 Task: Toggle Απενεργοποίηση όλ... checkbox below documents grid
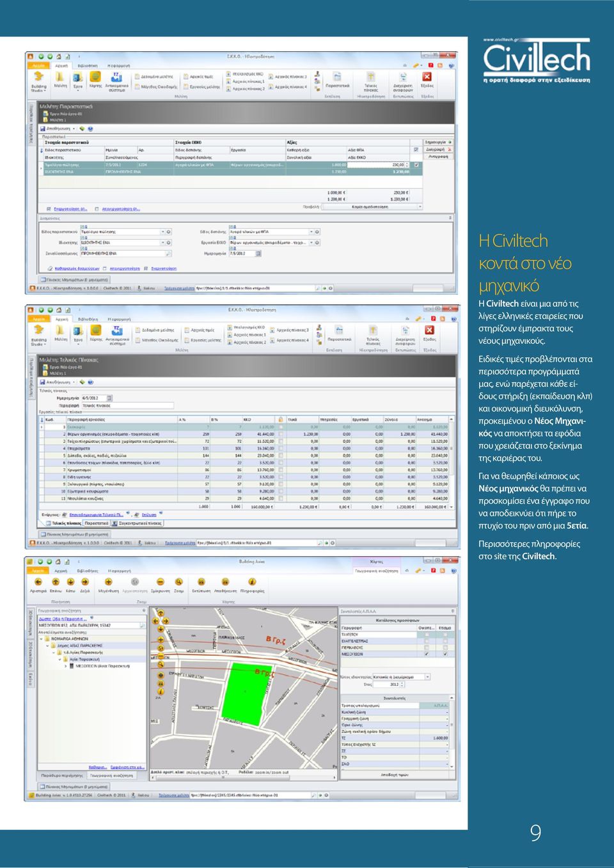[x=97, y=209]
